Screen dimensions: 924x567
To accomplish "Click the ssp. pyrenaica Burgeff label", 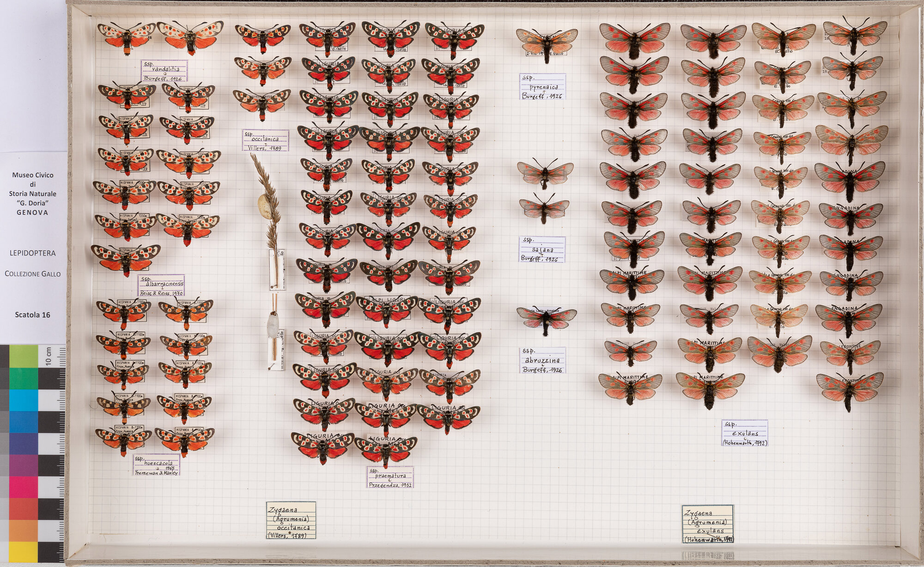I will (x=542, y=86).
